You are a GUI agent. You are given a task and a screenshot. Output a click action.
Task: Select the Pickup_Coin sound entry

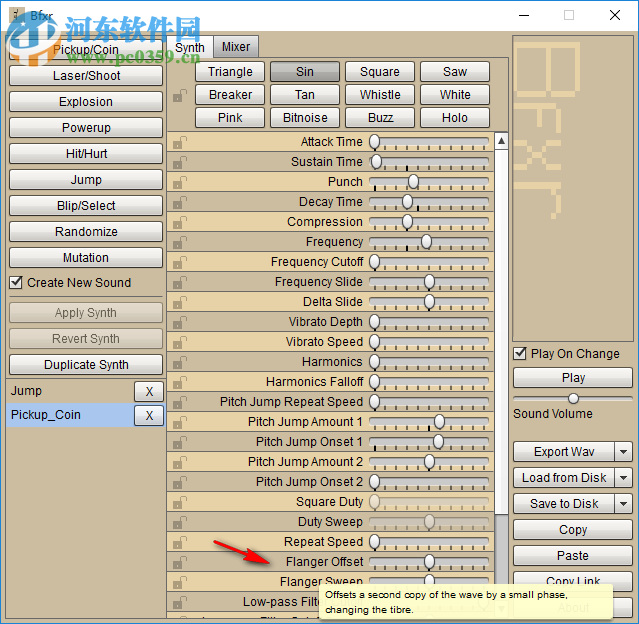[70, 415]
